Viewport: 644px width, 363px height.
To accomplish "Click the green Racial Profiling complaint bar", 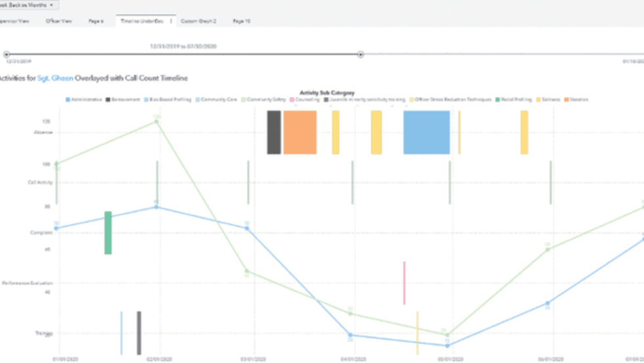I will (x=108, y=233).
